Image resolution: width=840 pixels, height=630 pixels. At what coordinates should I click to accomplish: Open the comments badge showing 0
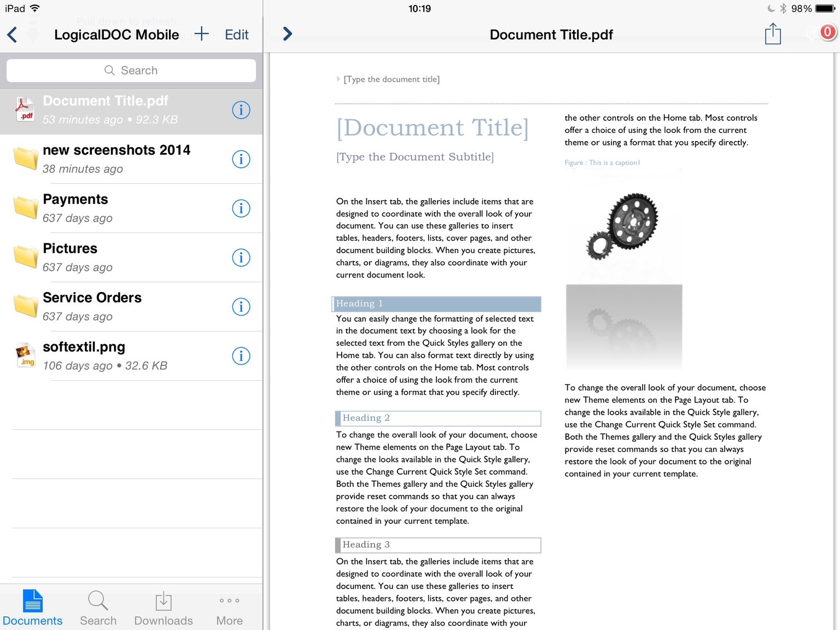(x=826, y=33)
